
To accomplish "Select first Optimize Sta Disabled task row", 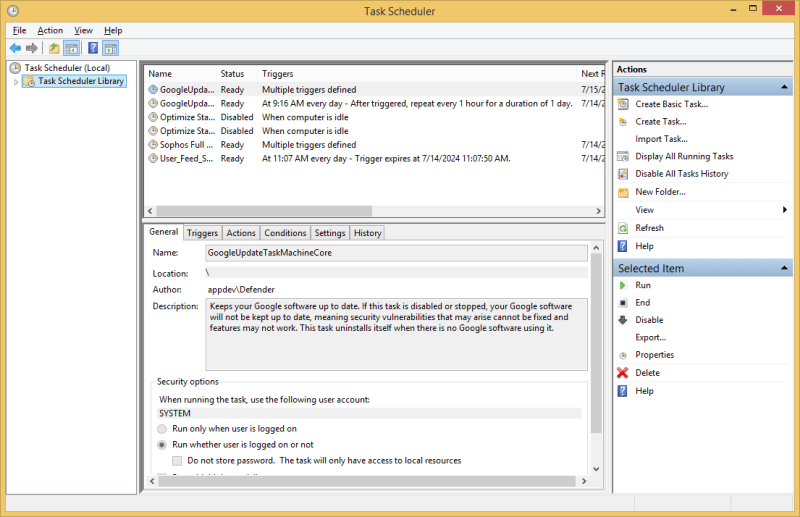I will pos(375,117).
